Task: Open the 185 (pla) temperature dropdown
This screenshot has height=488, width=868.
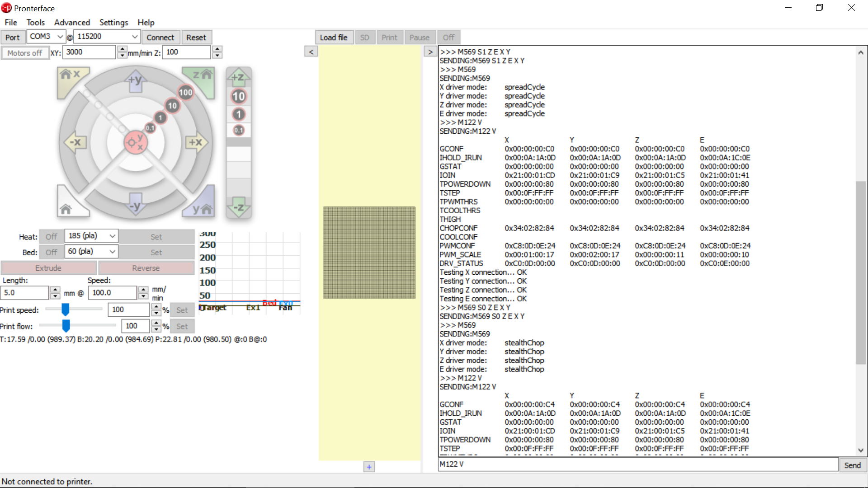Action: pos(112,236)
